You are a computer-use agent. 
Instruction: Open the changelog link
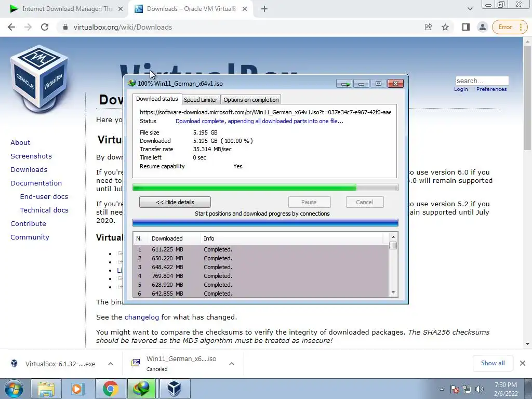142,317
